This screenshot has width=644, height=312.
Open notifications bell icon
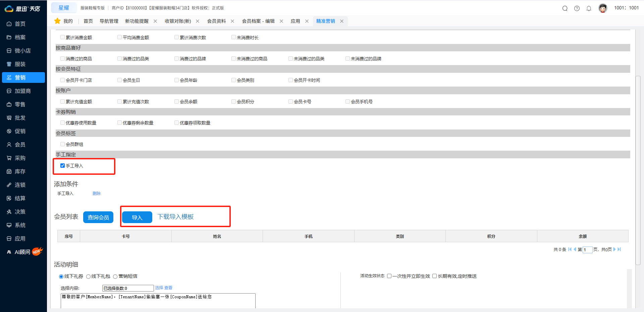coord(589,8)
